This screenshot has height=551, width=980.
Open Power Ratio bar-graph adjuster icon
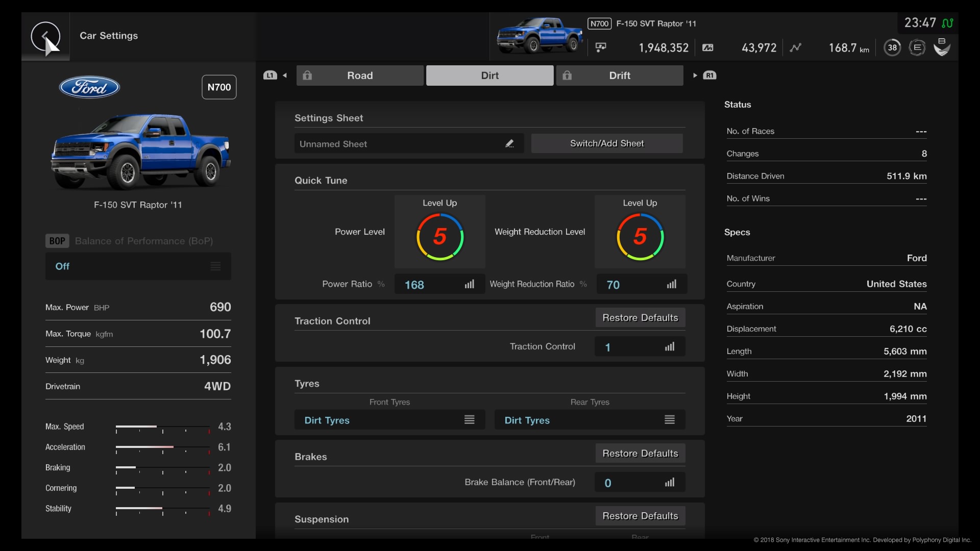coord(470,284)
